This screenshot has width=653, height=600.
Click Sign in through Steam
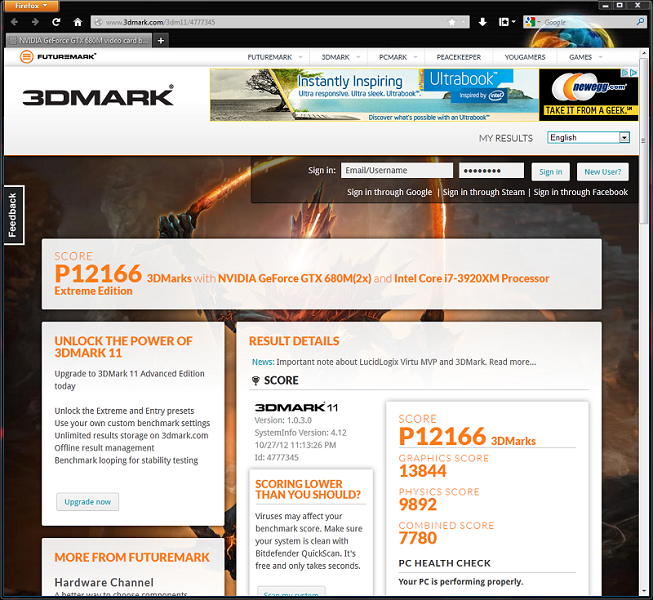[484, 192]
